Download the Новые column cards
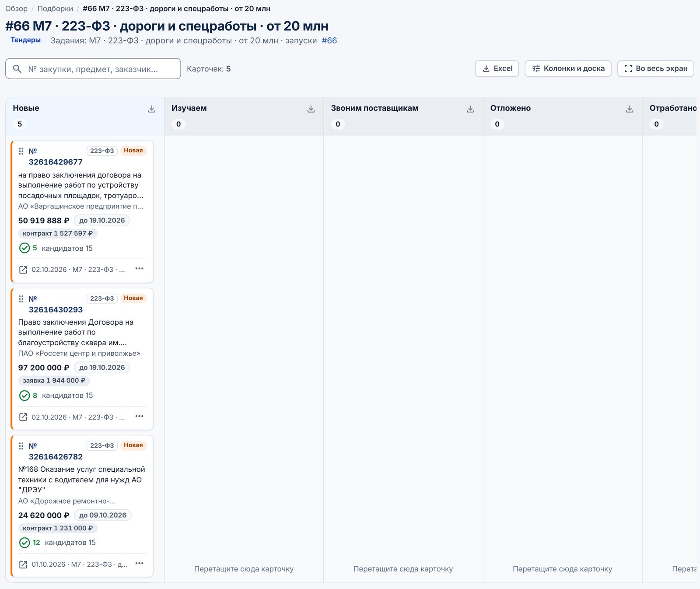Image resolution: width=700 pixels, height=589 pixels. click(152, 109)
